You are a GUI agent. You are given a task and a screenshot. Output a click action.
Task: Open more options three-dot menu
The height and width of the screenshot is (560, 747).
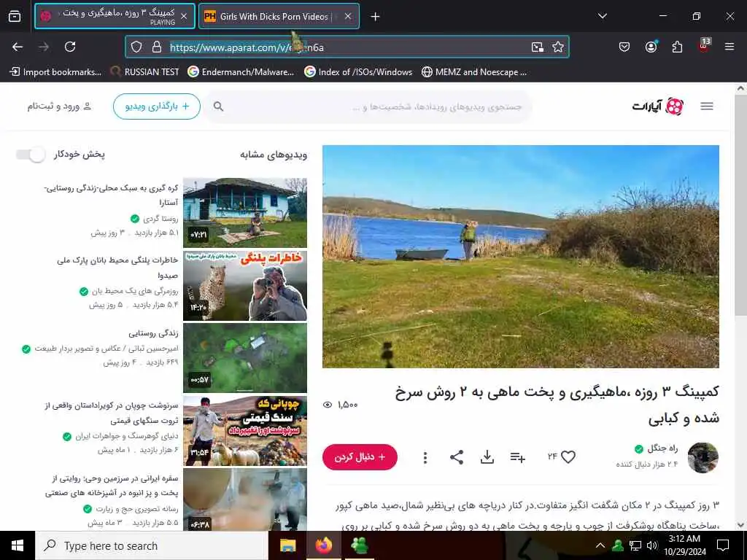coord(425,457)
